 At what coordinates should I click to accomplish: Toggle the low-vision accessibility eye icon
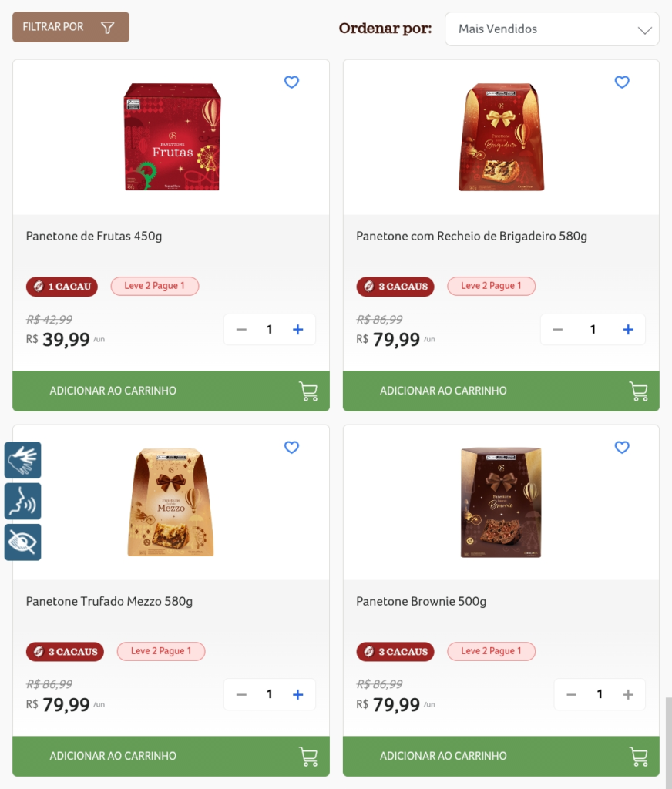pos(22,542)
